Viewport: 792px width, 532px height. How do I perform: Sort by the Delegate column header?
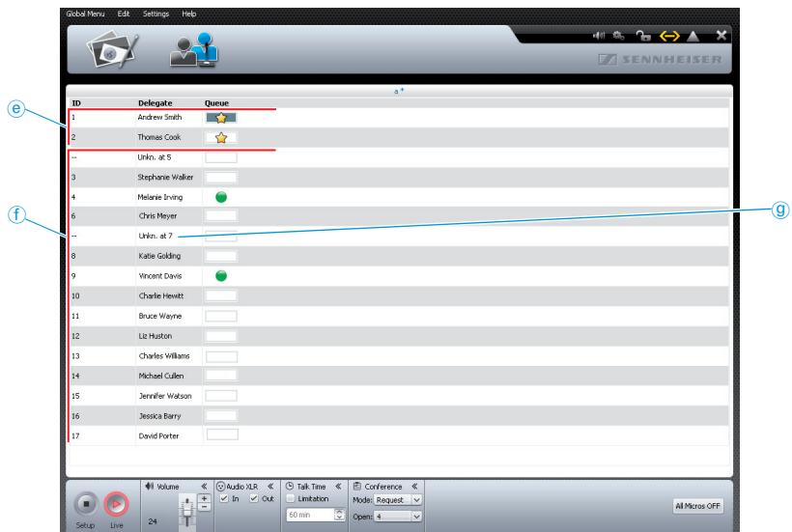point(156,103)
